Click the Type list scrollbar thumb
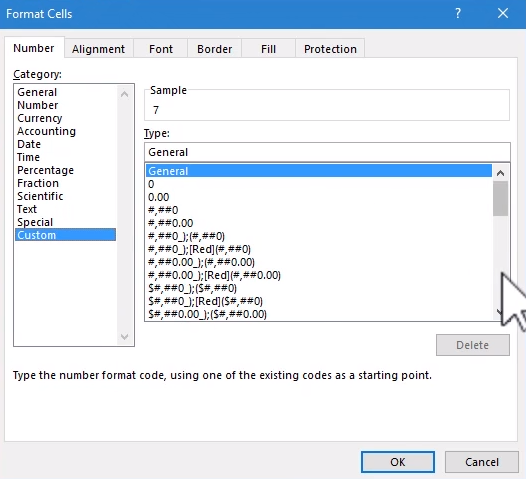526x479 pixels. [501, 199]
